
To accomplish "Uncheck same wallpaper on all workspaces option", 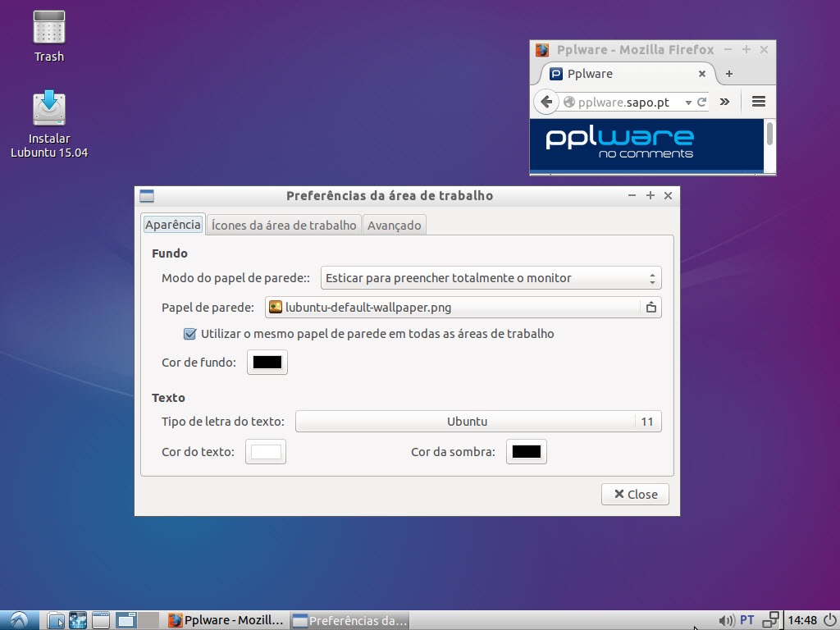I will [190, 334].
